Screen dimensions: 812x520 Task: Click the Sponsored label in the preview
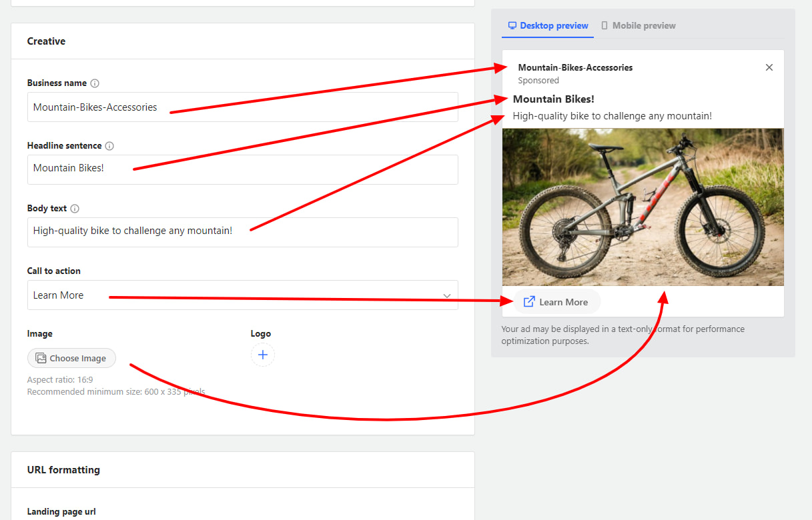click(538, 81)
